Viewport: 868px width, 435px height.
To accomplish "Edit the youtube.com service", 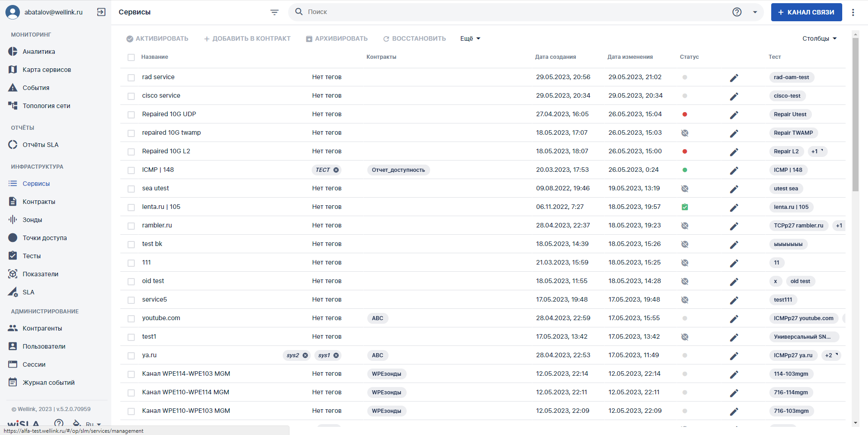I will 734,319.
